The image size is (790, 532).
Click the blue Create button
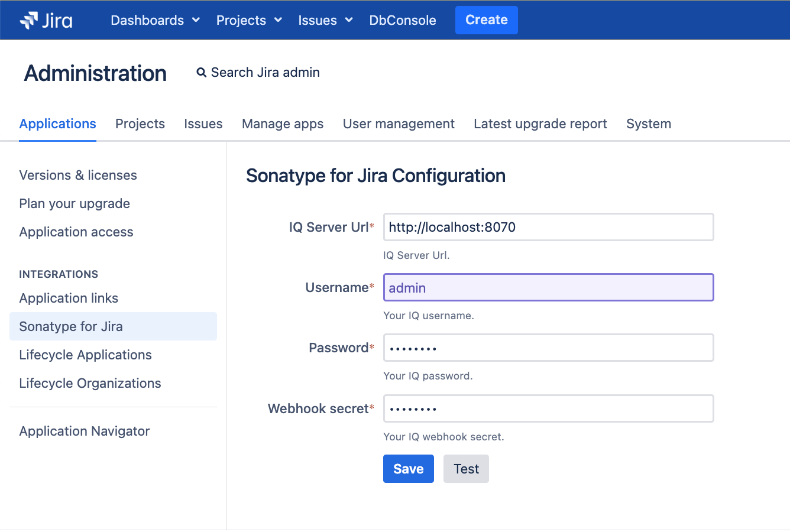tap(487, 20)
